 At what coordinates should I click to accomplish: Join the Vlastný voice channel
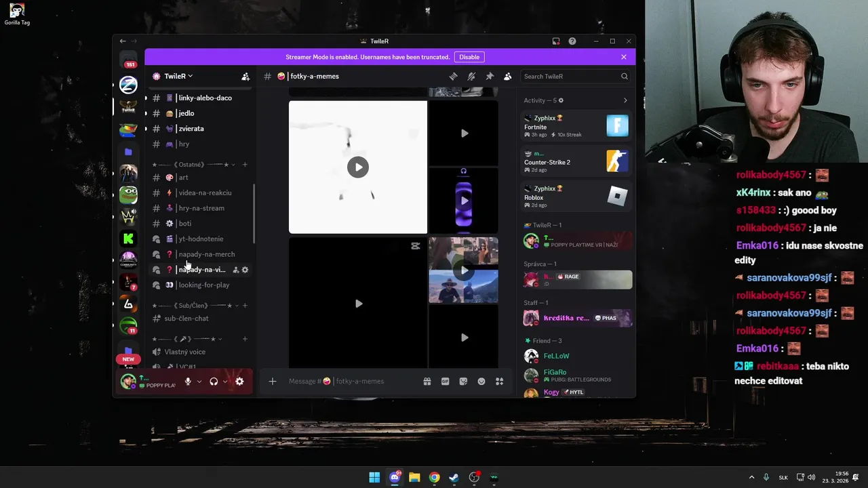200,352
